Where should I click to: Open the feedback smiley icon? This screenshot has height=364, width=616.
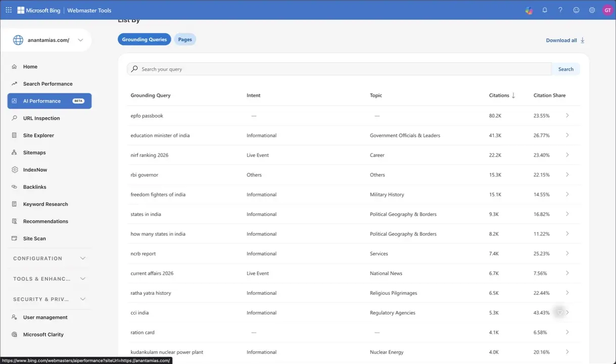pos(576,10)
